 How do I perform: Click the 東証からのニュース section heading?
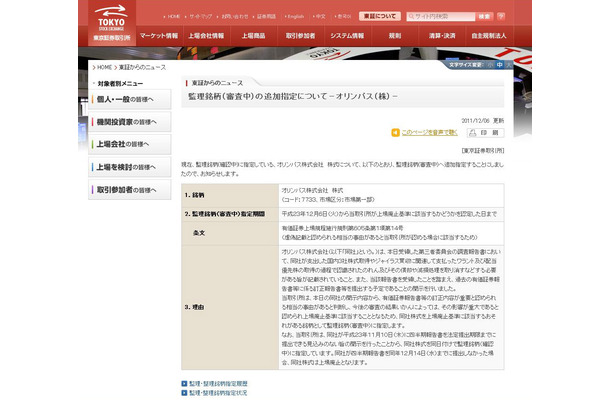click(x=217, y=83)
